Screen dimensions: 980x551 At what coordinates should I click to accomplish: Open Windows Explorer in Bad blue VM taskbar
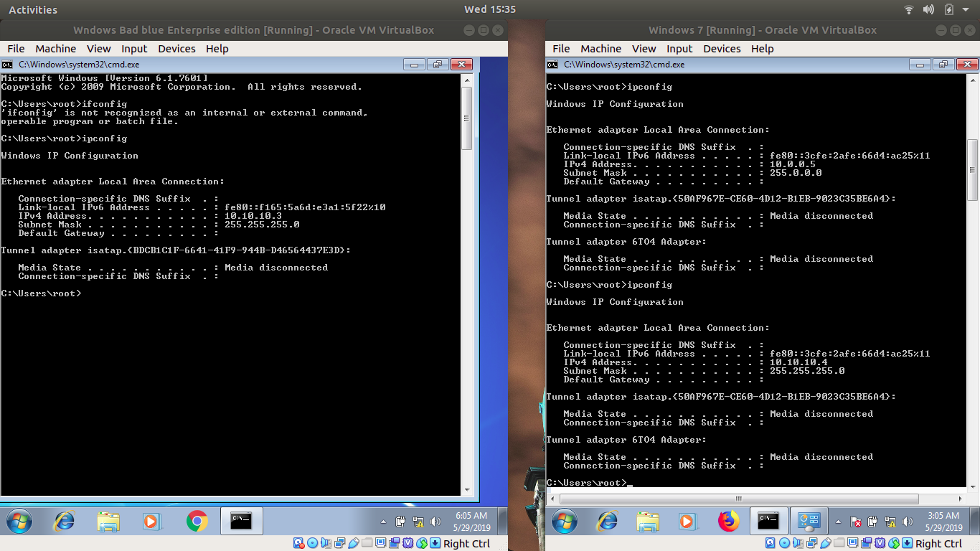coord(108,521)
